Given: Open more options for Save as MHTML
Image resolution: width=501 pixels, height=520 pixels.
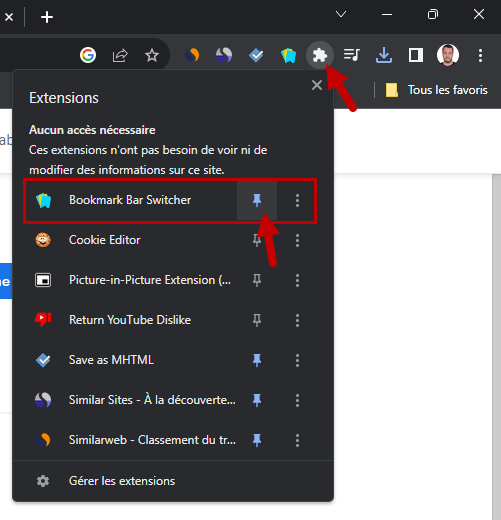Looking at the screenshot, I should tap(297, 360).
